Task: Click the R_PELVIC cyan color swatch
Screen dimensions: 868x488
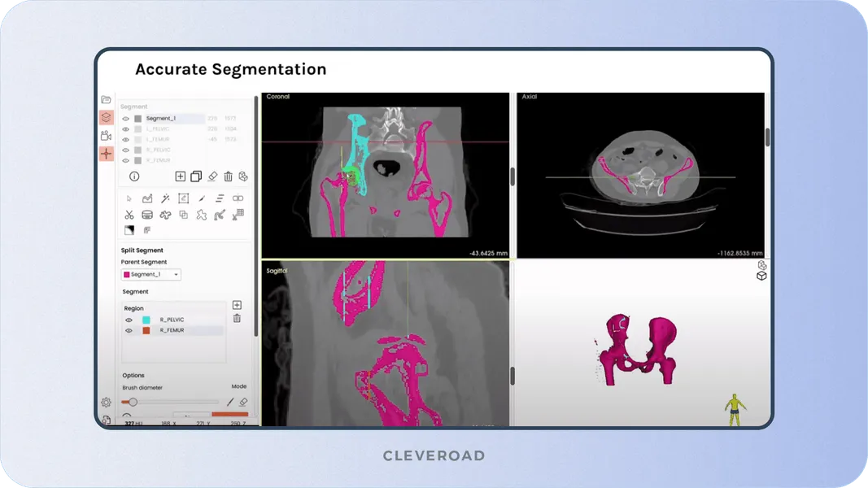Action: [146, 320]
